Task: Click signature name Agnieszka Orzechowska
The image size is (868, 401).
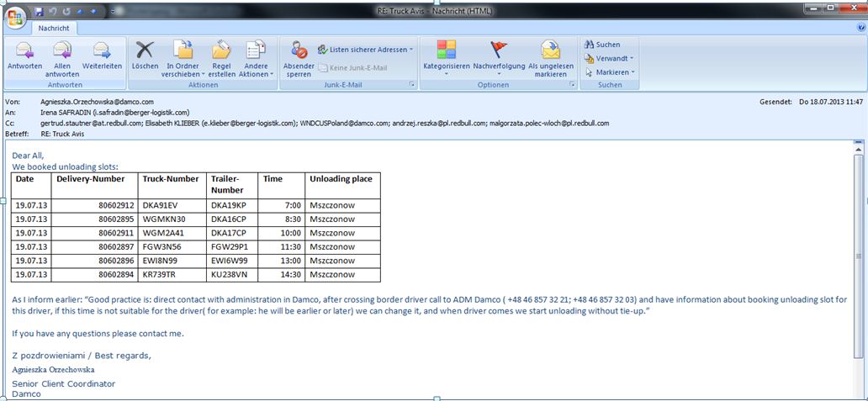Action: point(53,369)
